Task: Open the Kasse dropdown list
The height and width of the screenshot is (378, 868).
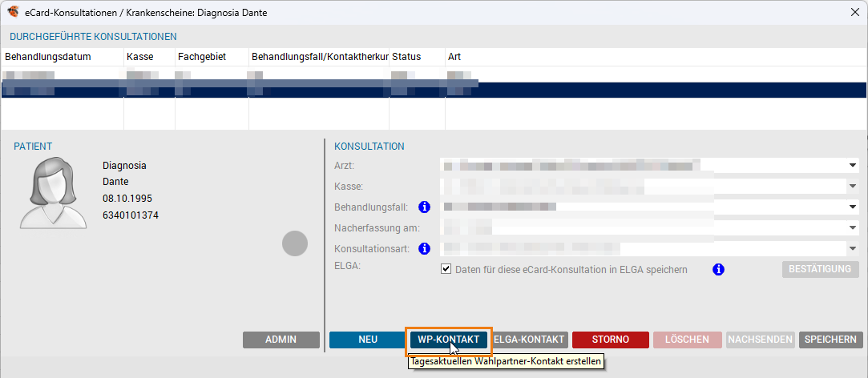Action: click(854, 187)
